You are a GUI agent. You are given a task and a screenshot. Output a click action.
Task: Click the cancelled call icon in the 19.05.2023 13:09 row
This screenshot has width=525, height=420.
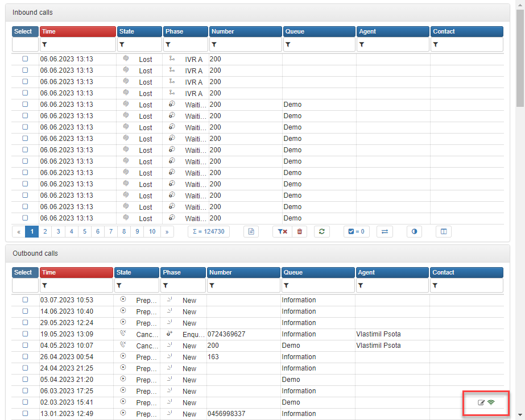123,333
